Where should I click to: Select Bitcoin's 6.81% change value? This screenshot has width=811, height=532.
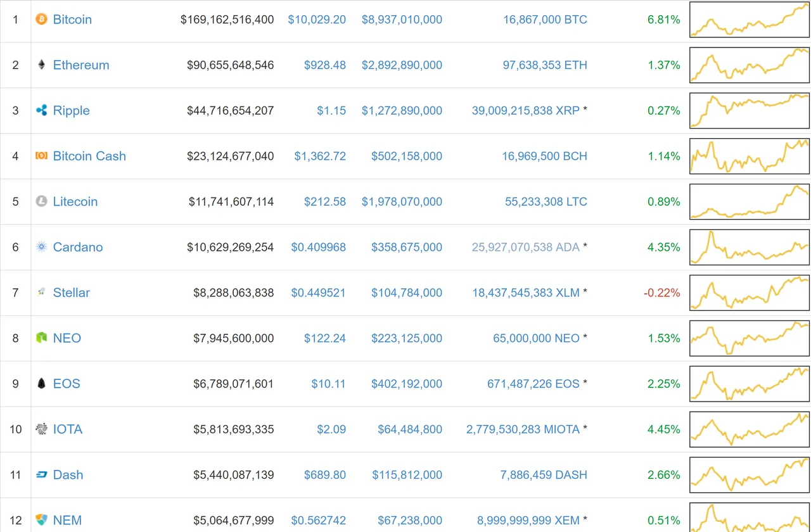tap(664, 20)
